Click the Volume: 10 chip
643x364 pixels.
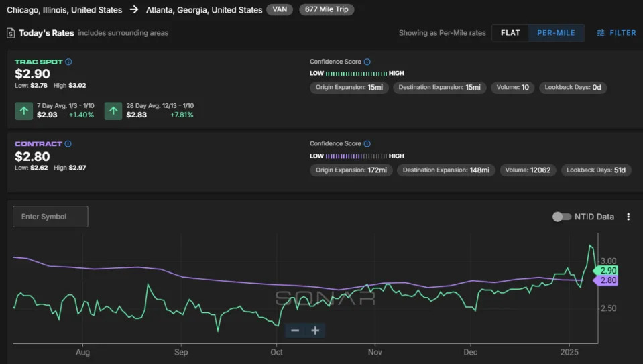point(513,87)
